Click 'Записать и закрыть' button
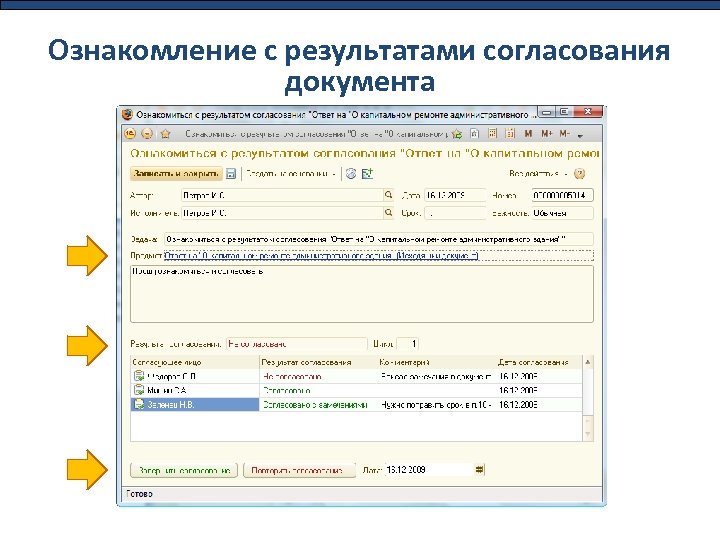The height and width of the screenshot is (540, 720). click(176, 174)
